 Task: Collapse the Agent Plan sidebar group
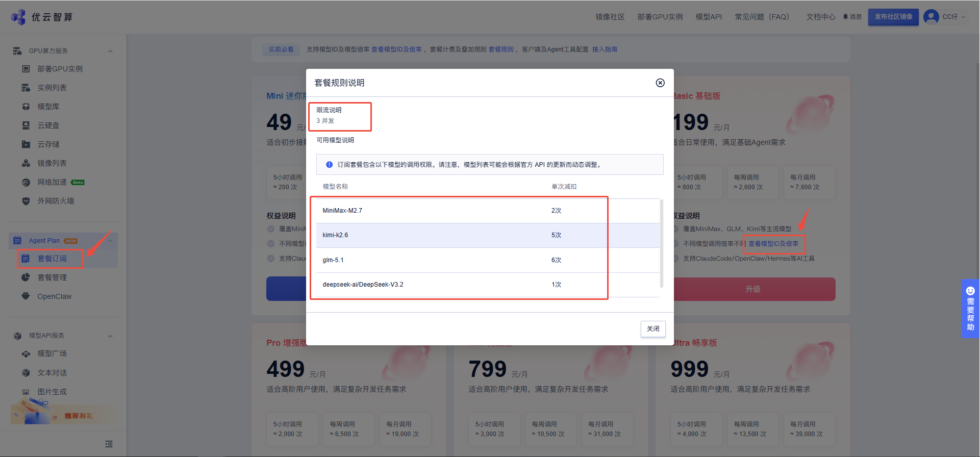[110, 241]
